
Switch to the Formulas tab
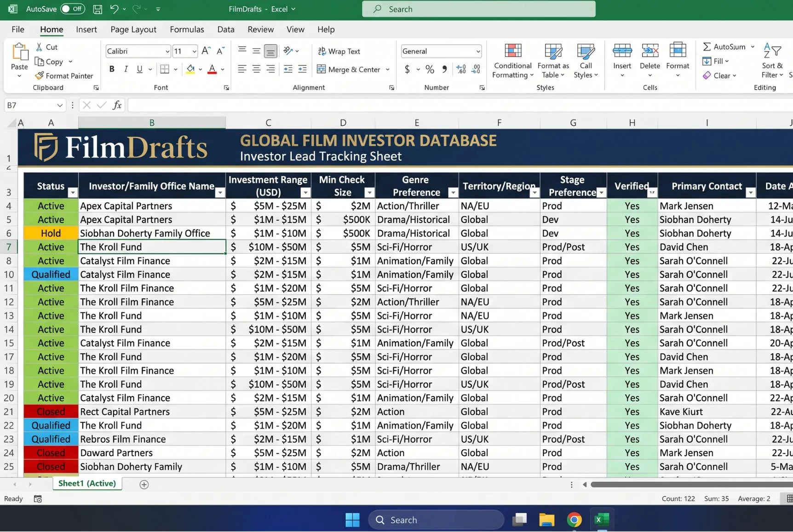[x=187, y=29]
